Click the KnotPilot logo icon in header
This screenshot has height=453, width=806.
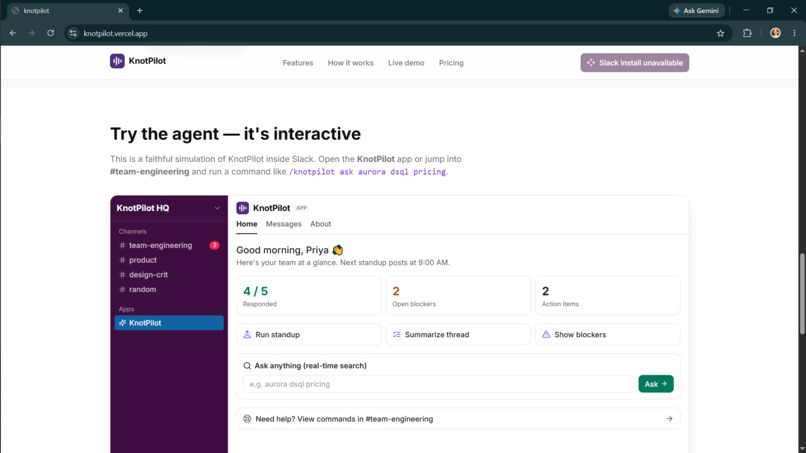pos(117,61)
